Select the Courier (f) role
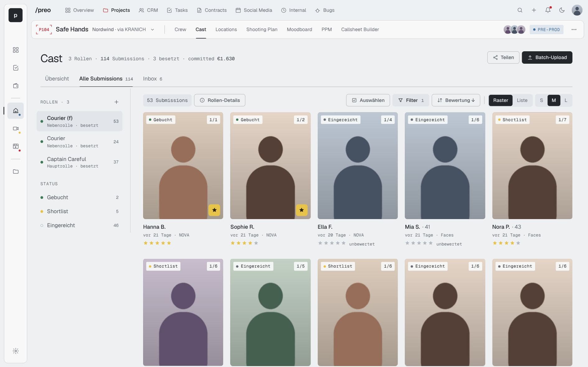The height and width of the screenshot is (367, 588). pos(80,121)
